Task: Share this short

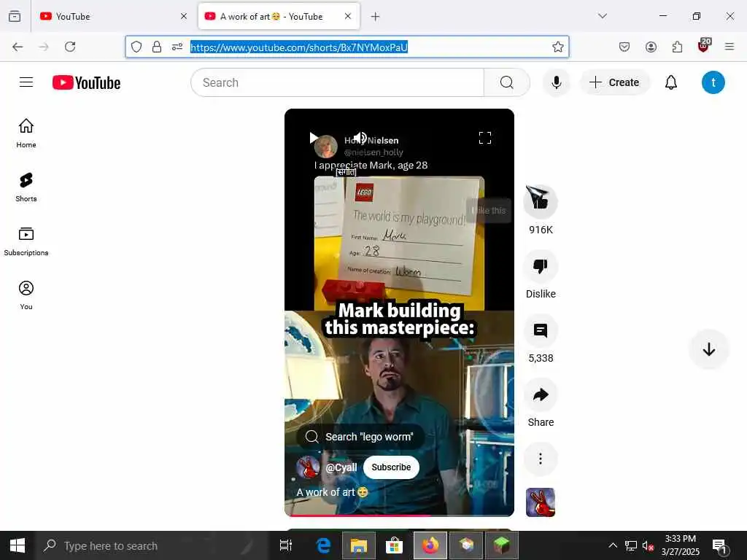Action: pos(541,394)
